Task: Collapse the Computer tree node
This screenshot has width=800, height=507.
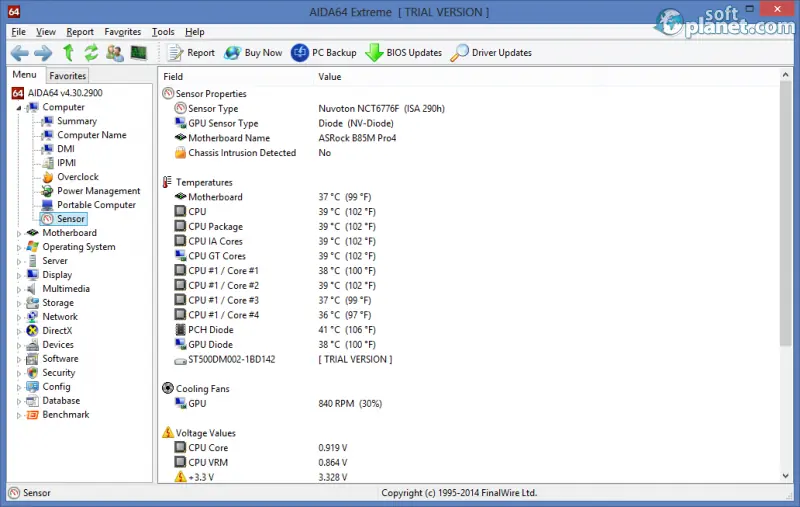Action: [19, 108]
